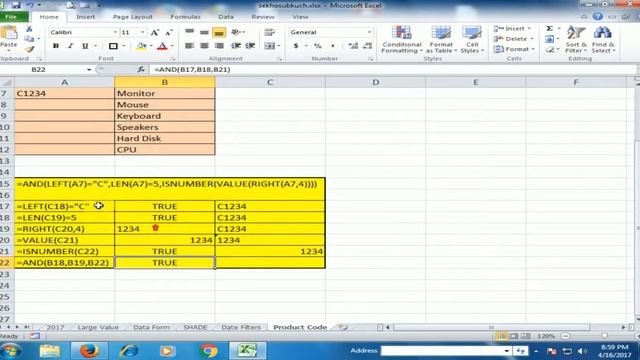
Task: Click Decrease Decimal icon
Action: pos(368,46)
